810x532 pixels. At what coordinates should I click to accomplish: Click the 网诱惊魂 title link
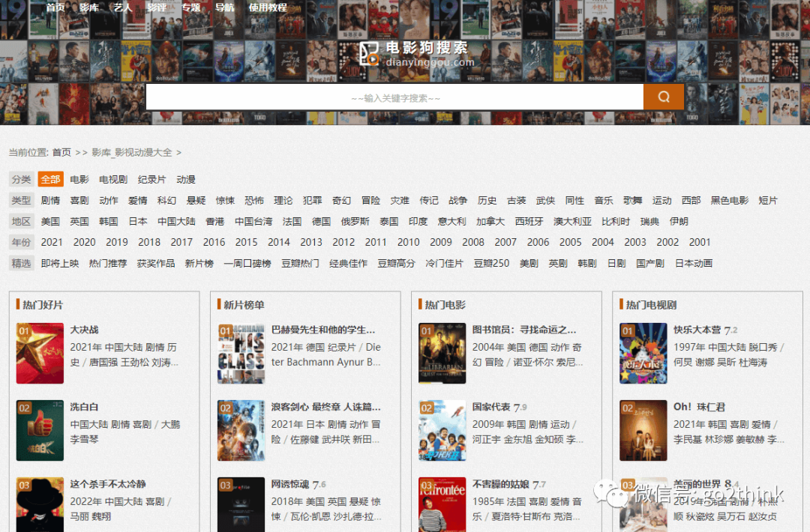click(290, 484)
